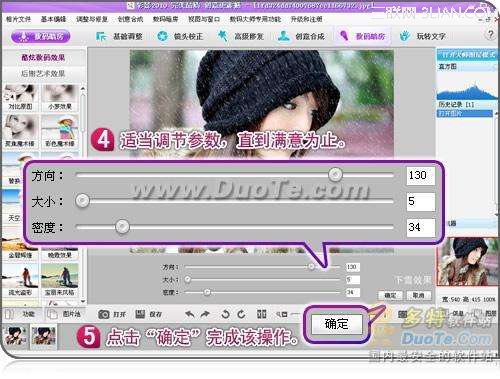
Task: Choose the 宝丽来风格 effect thumbnail
Action: [x=60, y=280]
